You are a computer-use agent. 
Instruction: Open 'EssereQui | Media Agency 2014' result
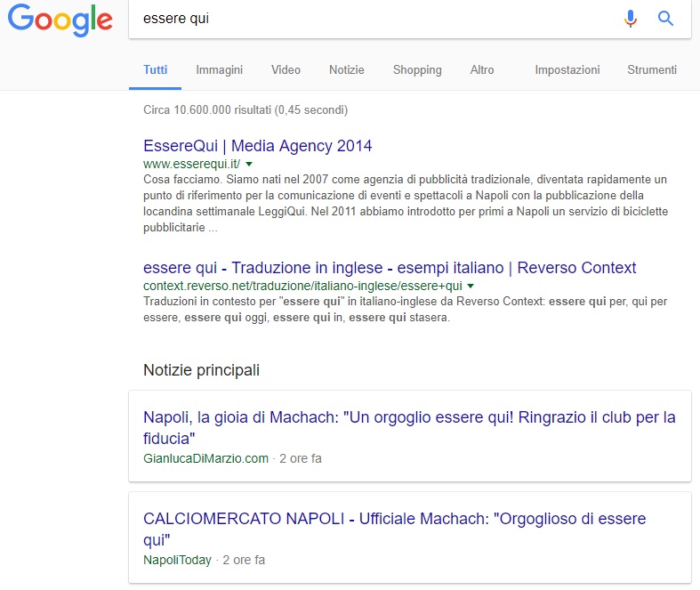tap(257, 146)
